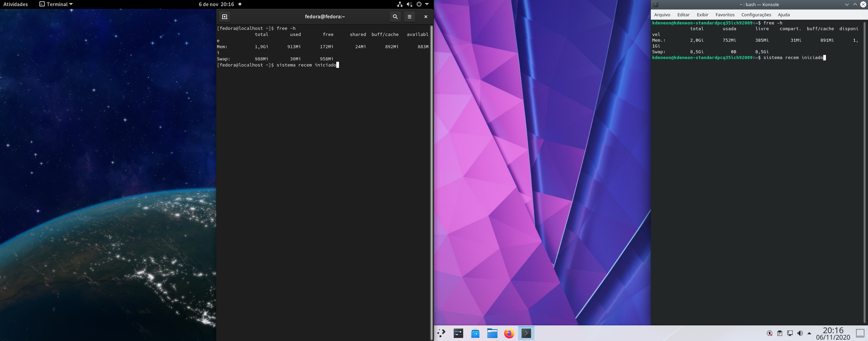
Task: Click '8,5Gi' swap total in Konsole
Action: tap(697, 52)
